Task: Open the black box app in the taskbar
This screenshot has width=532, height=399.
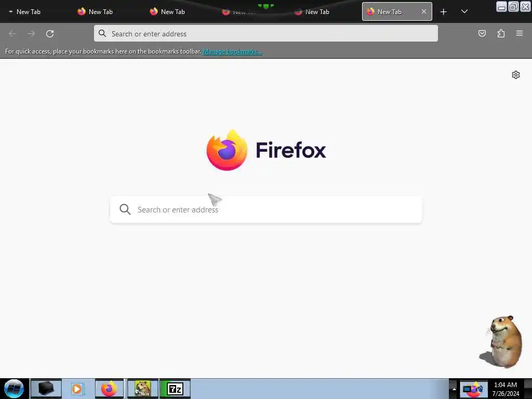Action: pyautogui.click(x=46, y=389)
